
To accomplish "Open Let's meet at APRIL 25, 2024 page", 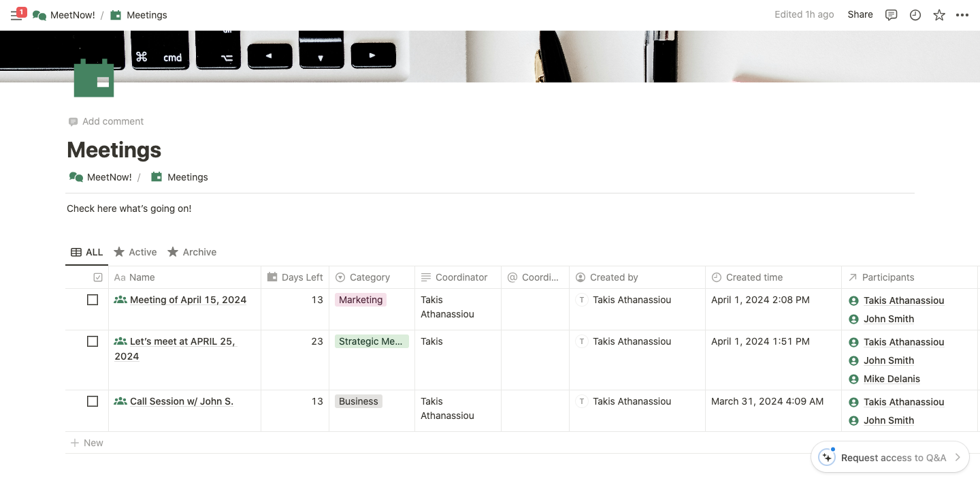I will pyautogui.click(x=175, y=349).
